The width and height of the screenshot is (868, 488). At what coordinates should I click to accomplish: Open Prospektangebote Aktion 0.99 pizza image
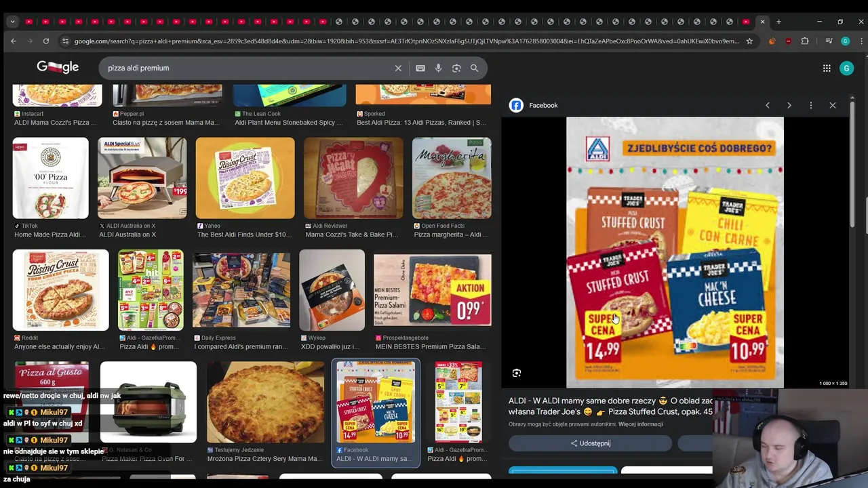(x=433, y=290)
